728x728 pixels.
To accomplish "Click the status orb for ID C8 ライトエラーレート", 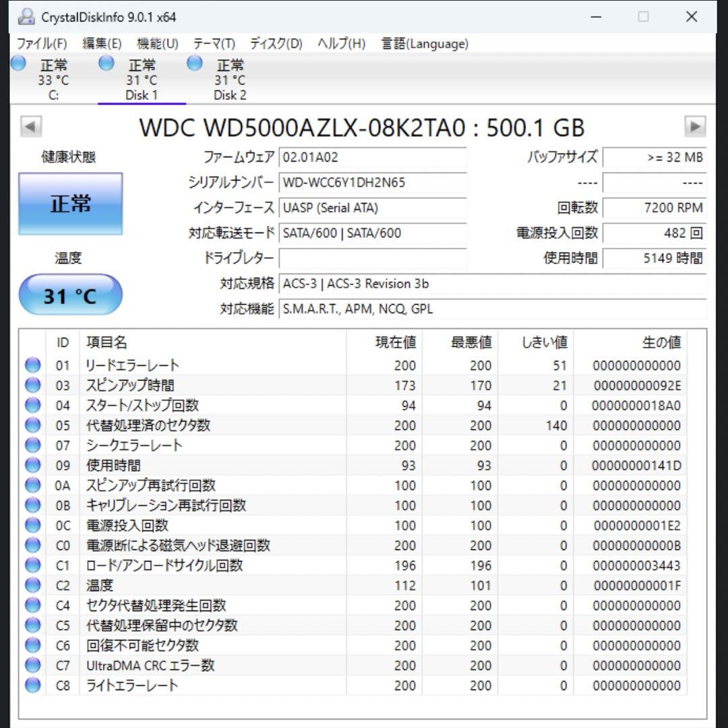I will click(x=32, y=685).
